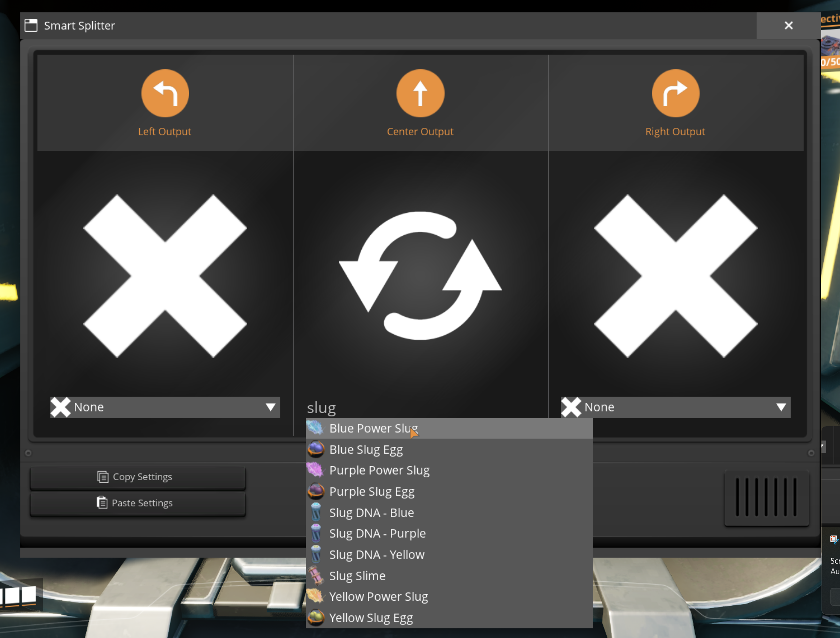Select Slug DNA - Purple item
The width and height of the screenshot is (840, 638).
point(377,534)
